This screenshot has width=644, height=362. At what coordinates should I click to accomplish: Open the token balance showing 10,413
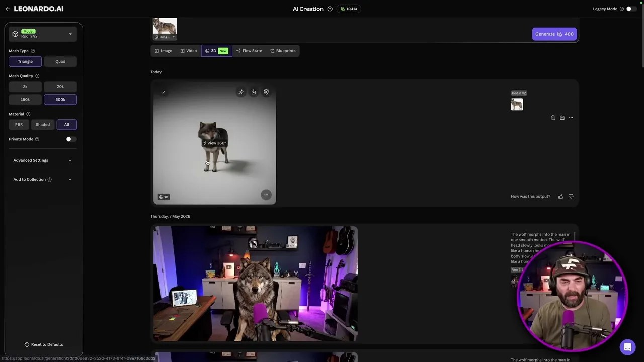(349, 9)
